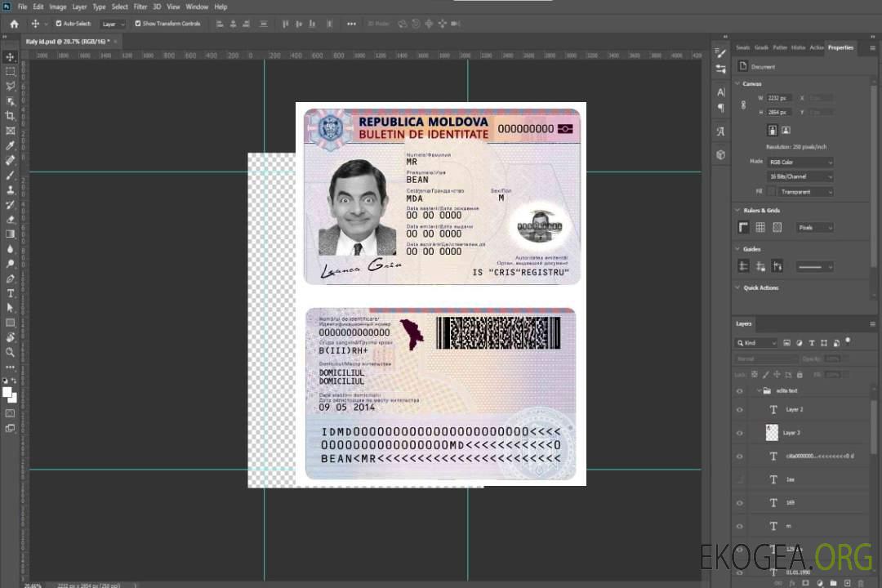Viewport: 882px width, 588px height.
Task: Filter layers by type layers icon
Action: click(811, 343)
